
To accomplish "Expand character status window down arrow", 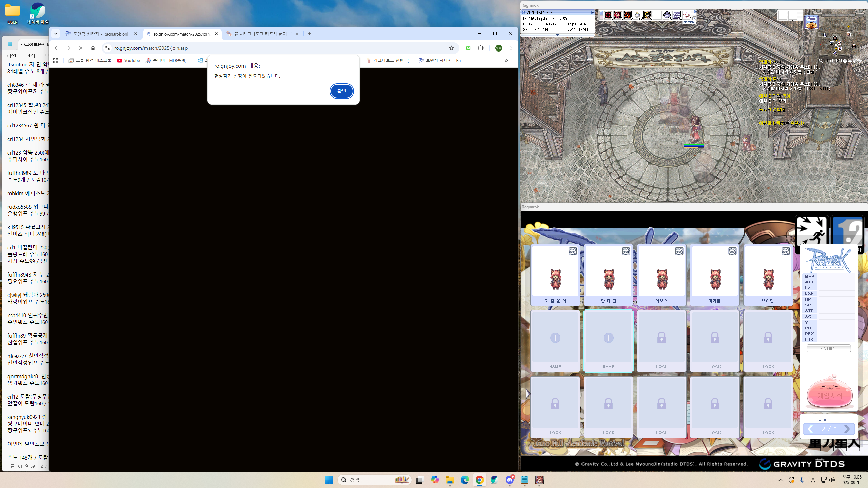I will (x=557, y=35).
